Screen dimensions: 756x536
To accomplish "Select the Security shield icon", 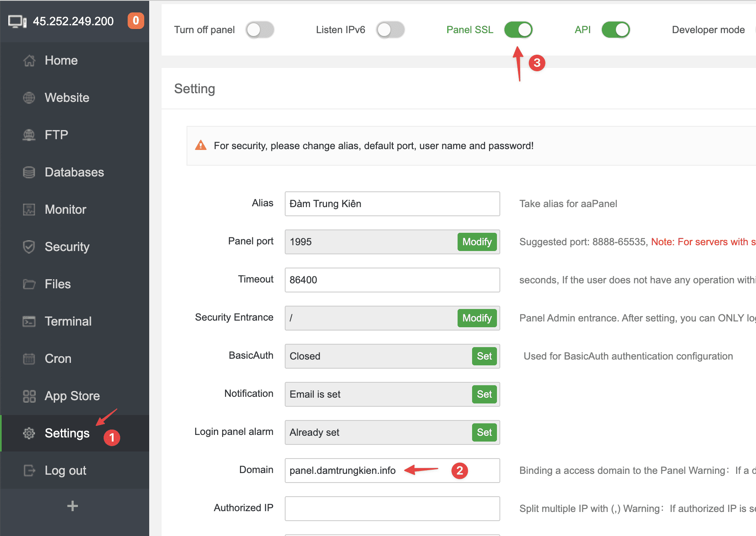I will pyautogui.click(x=29, y=246).
